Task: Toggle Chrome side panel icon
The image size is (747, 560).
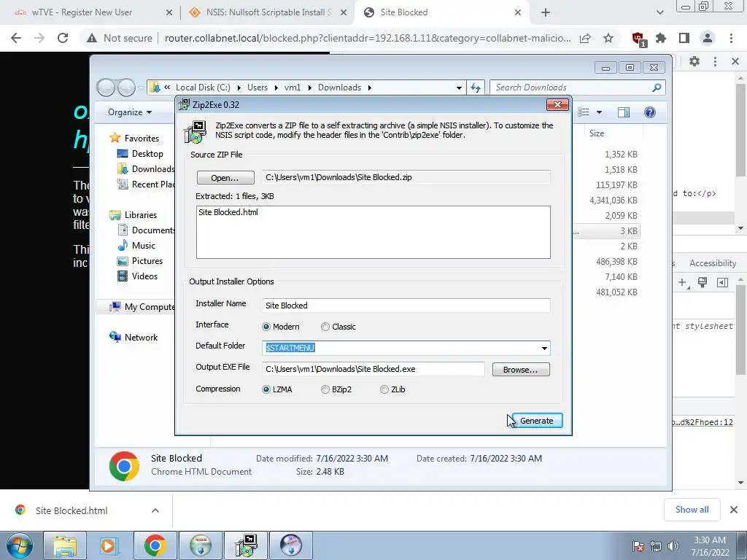Action: pos(684,38)
